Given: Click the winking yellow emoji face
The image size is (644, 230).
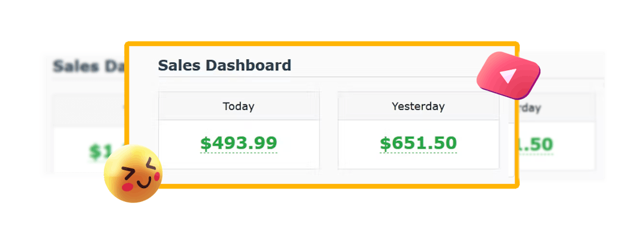Looking at the screenshot, I should tap(133, 174).
